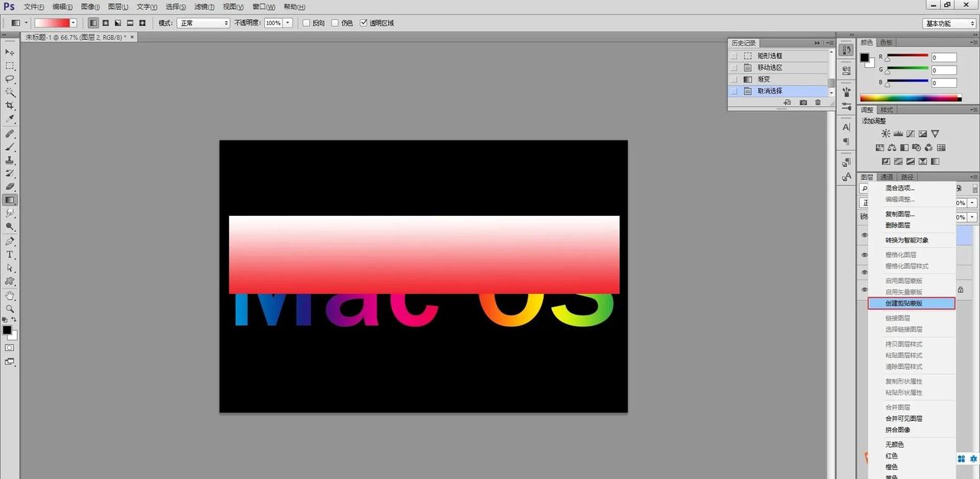Choose 混合选项 from the context menu
This screenshot has height=479, width=980.
click(900, 187)
